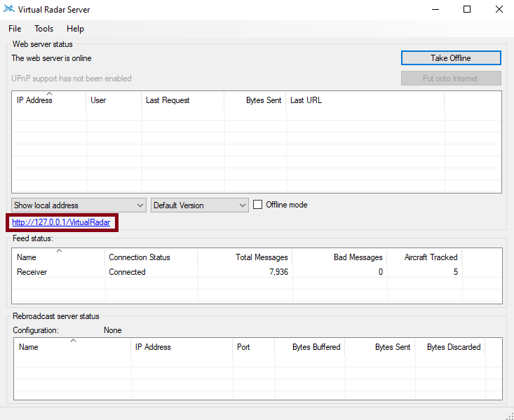The image size is (514, 420).
Task: Sort feeds by Connection Status column
Action: (151, 257)
